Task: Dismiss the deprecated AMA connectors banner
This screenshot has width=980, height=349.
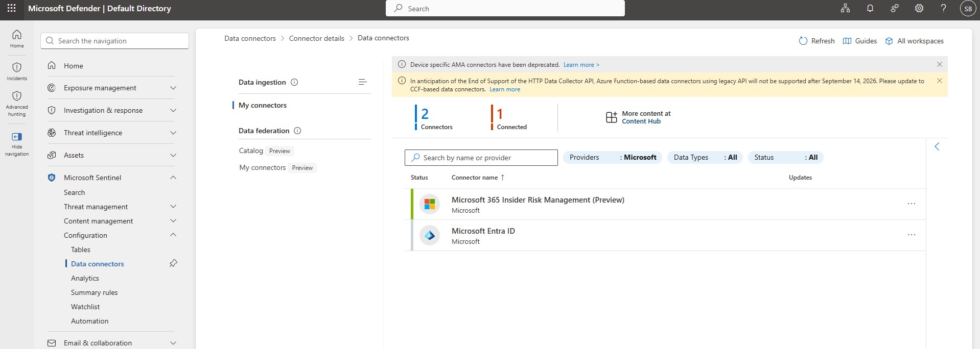Action: click(x=939, y=64)
